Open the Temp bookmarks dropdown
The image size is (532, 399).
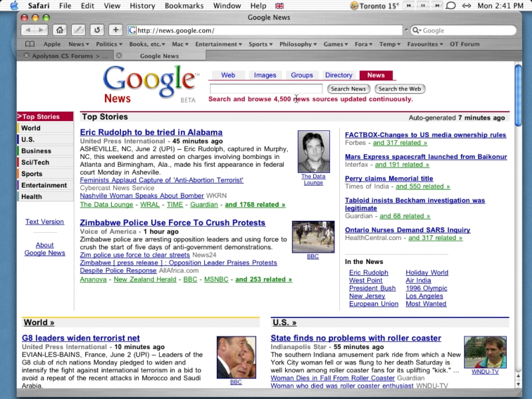(x=390, y=44)
